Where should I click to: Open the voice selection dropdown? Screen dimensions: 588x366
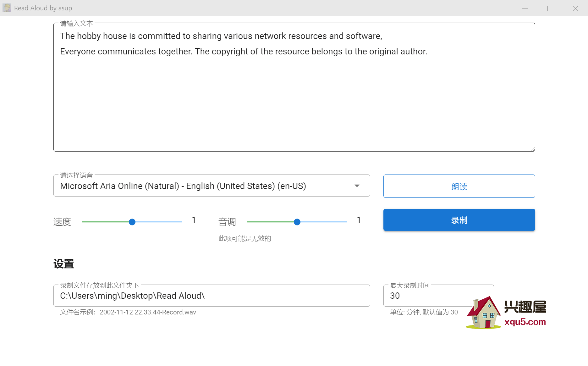[x=212, y=186]
